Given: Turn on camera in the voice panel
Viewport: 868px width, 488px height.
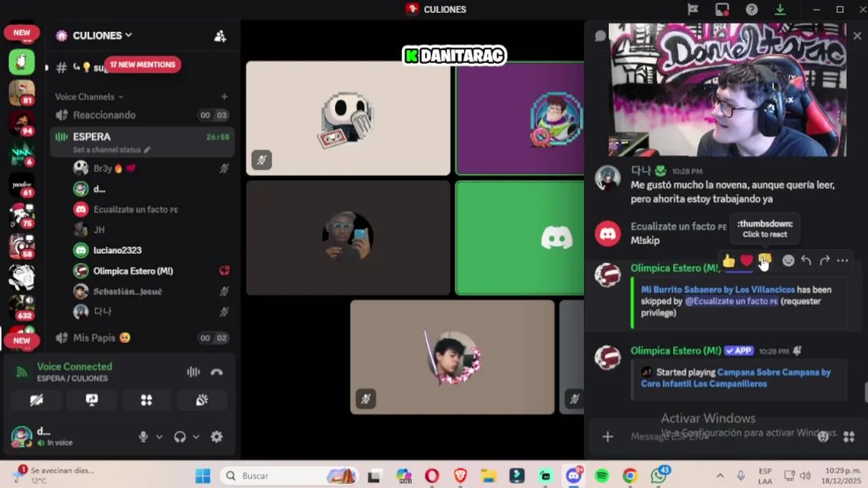Looking at the screenshot, I should tap(37, 400).
